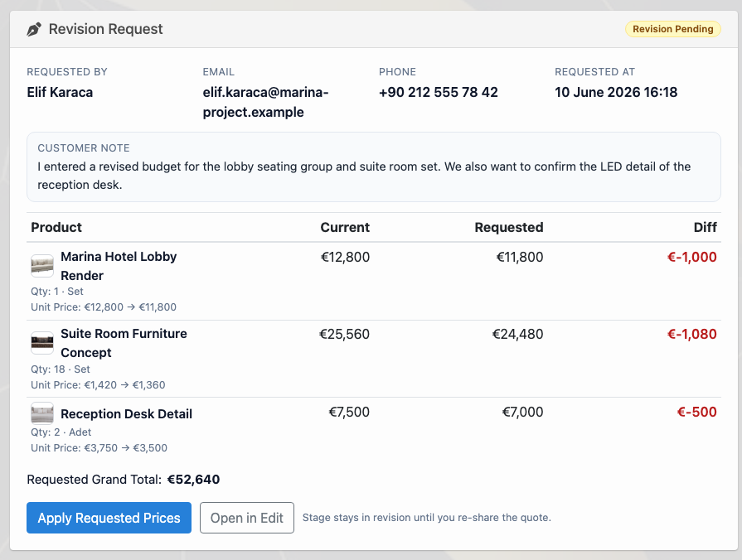Viewport: 742px width, 560px height.
Task: Click the €-1,080 diff value
Action: 691,334
